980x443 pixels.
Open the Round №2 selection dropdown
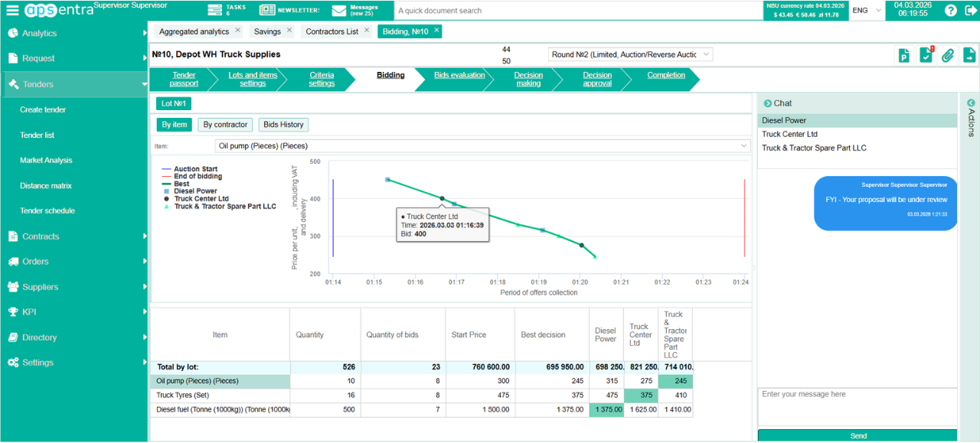(x=630, y=54)
